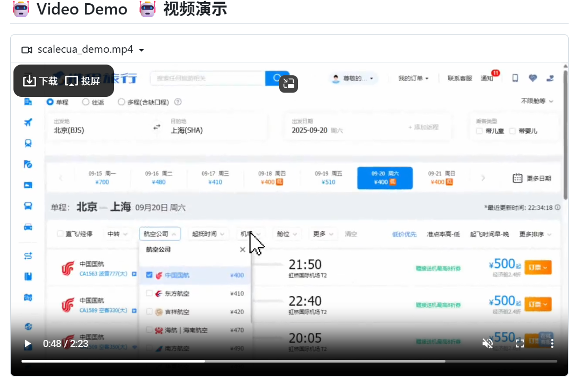
Task: Click the cast screen button
Action: 82,81
